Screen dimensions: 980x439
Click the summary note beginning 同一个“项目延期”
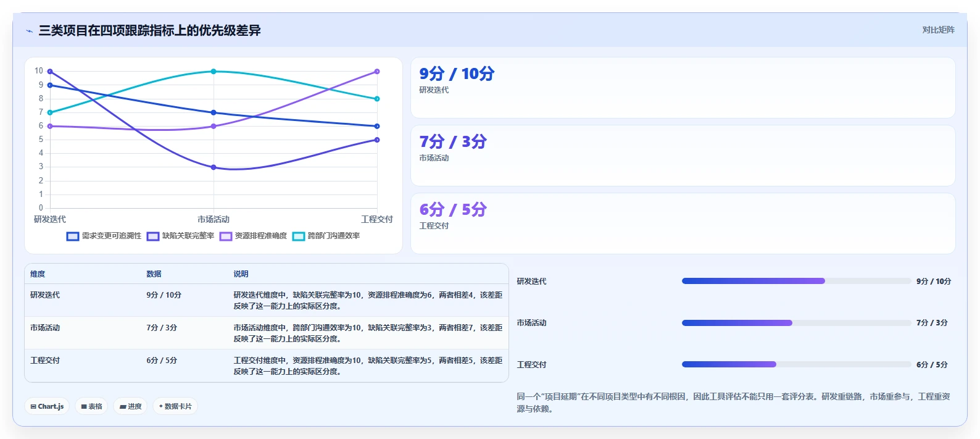[733, 403]
